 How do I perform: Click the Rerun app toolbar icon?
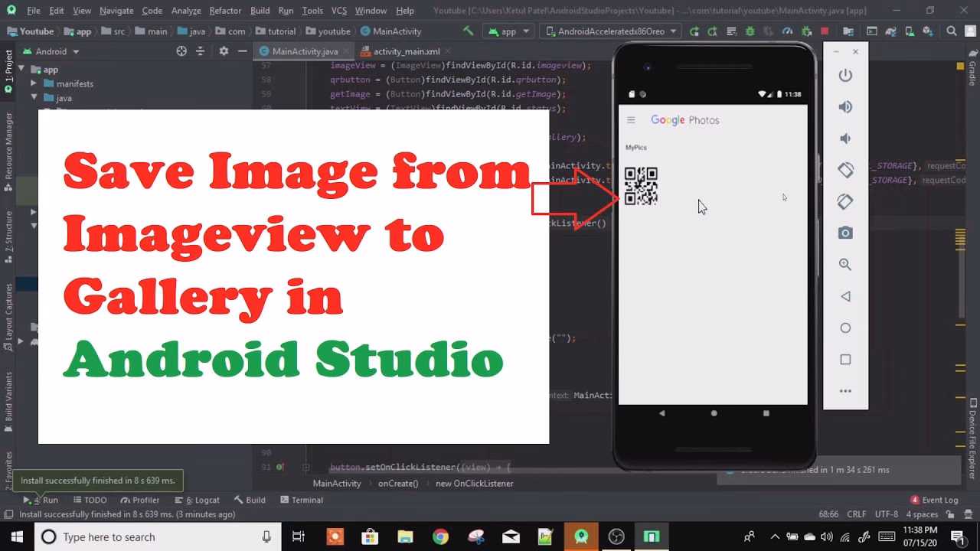point(694,31)
